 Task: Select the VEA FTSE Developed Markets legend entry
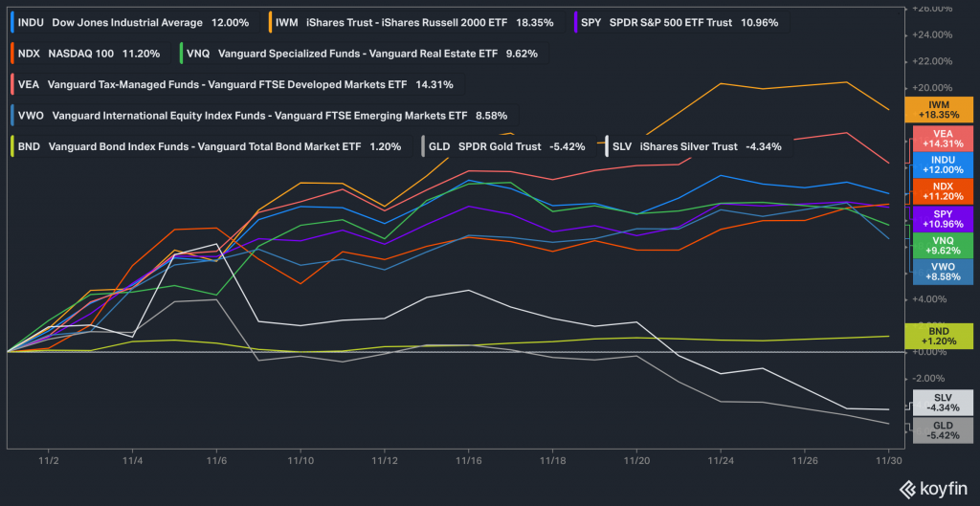[234, 84]
